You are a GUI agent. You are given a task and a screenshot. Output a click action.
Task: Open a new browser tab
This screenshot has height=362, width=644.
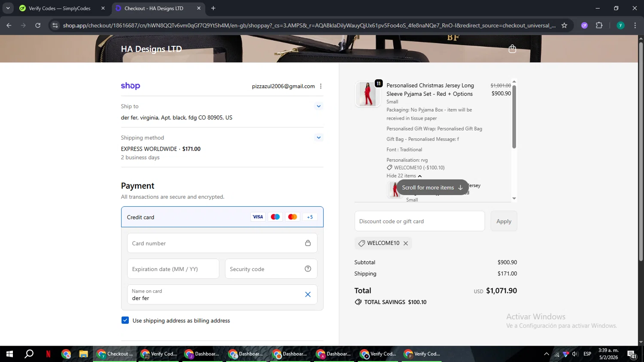[213, 8]
